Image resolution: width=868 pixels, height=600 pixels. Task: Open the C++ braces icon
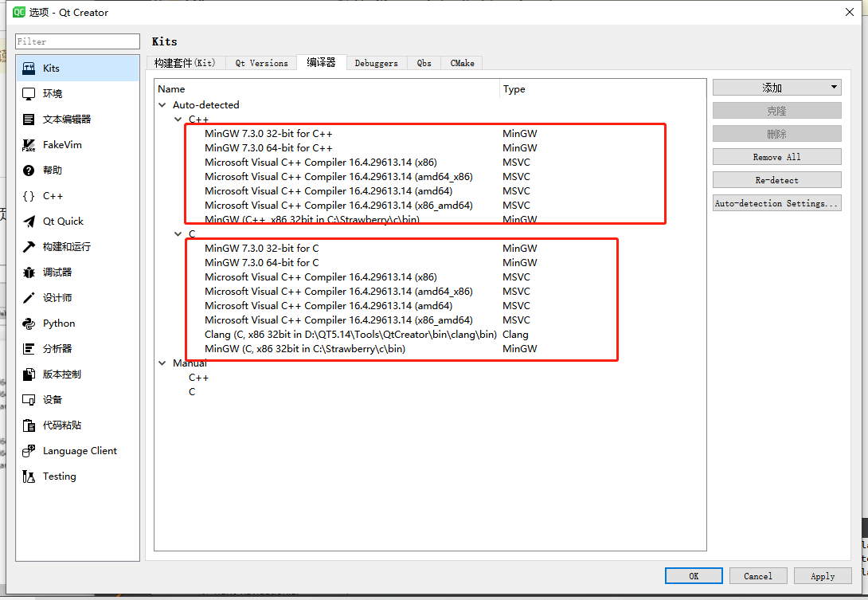pyautogui.click(x=29, y=195)
